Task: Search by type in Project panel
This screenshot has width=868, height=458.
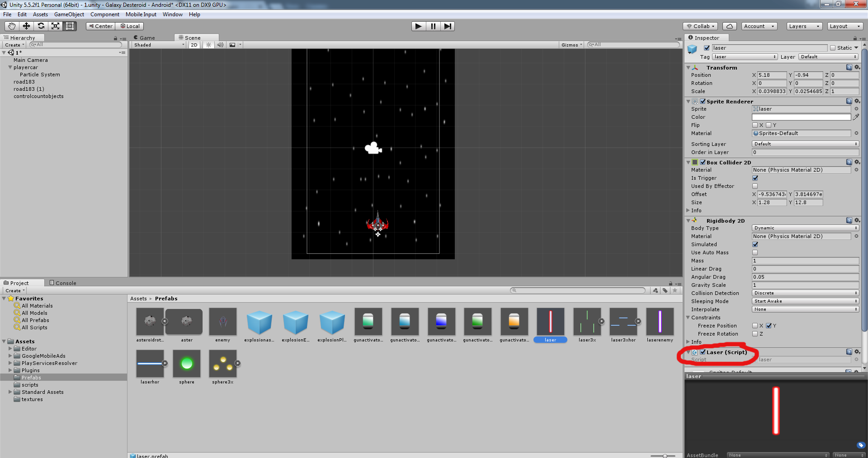Action: (656, 290)
